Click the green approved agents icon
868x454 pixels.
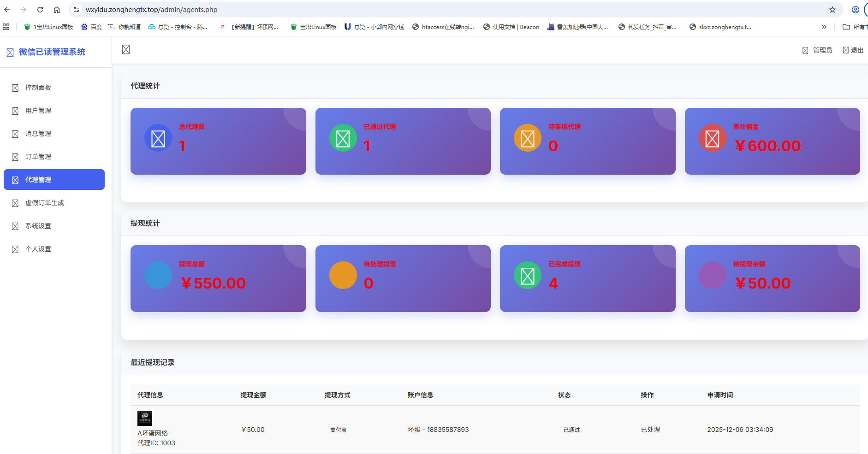(343, 138)
